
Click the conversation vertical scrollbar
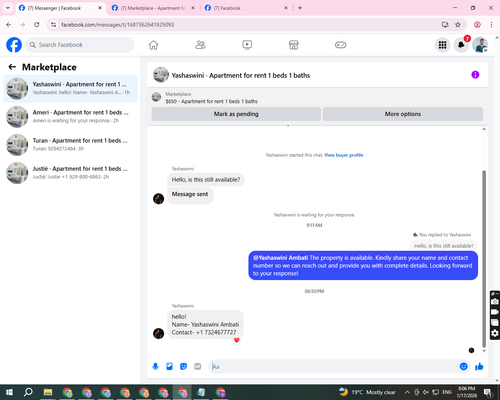pyautogui.click(x=484, y=258)
